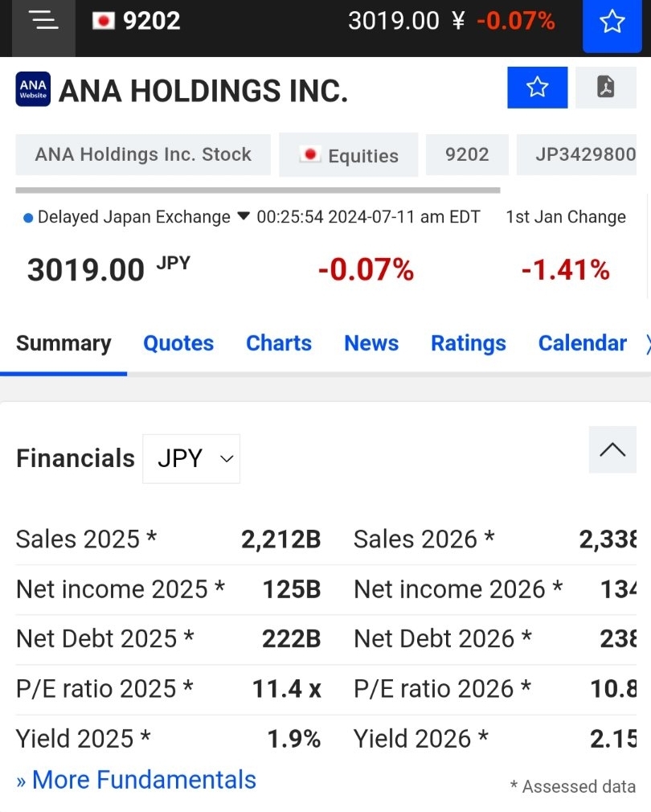
Task: Open the hamburger menu icon
Action: [x=43, y=21]
